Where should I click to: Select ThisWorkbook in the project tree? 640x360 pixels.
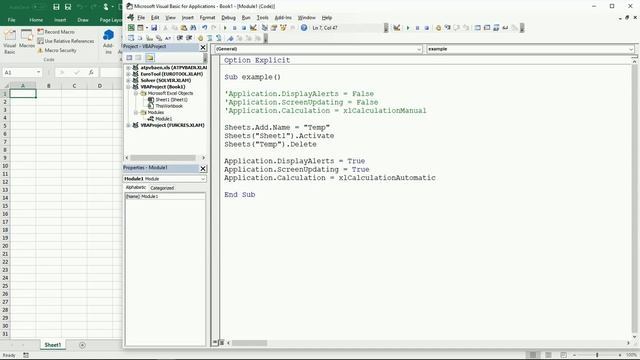[169, 106]
